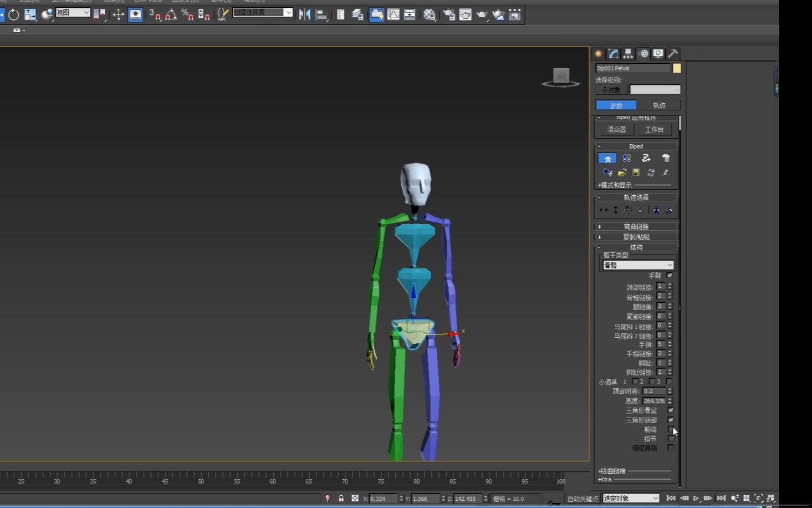Switch to the 轨迹 tab
Screen dimensions: 812x508
(x=659, y=105)
